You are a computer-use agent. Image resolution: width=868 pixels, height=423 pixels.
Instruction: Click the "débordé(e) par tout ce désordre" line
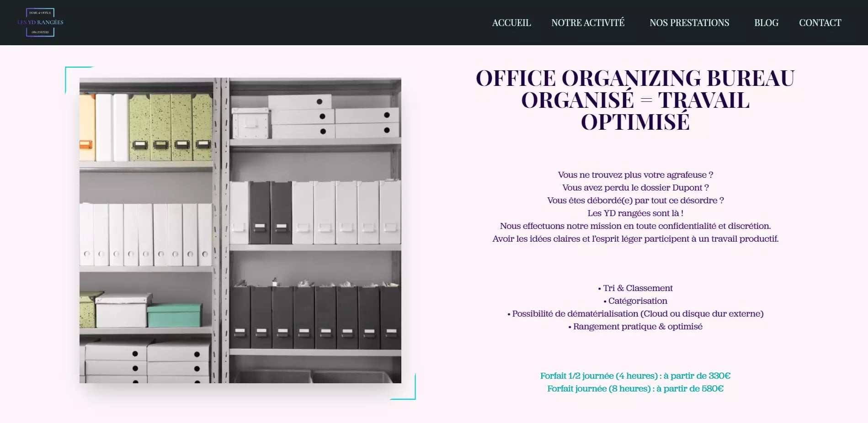[x=635, y=201]
